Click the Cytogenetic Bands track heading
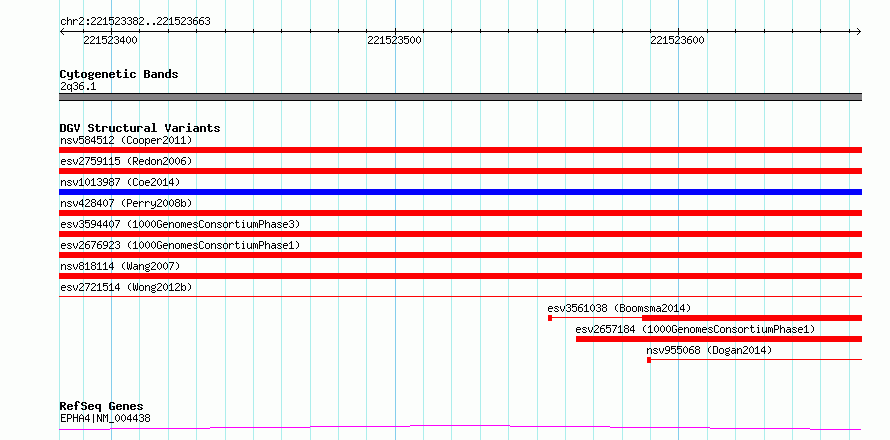Image resolution: width=890 pixels, height=440 pixels. pos(119,74)
